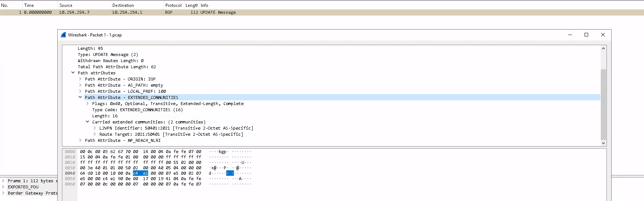This screenshot has height=201, width=644.
Task: Click the 'bgp' ASCII text in hex dump
Action: click(222, 152)
